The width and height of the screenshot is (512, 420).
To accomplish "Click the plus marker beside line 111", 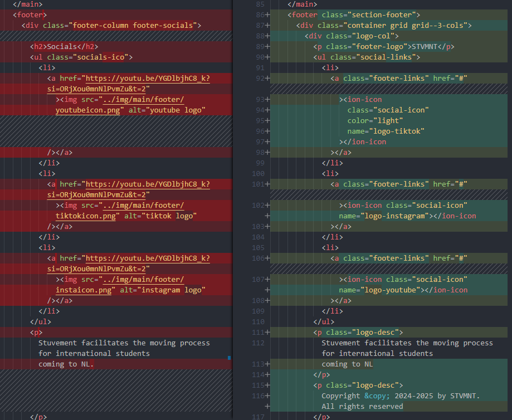I will (x=268, y=333).
